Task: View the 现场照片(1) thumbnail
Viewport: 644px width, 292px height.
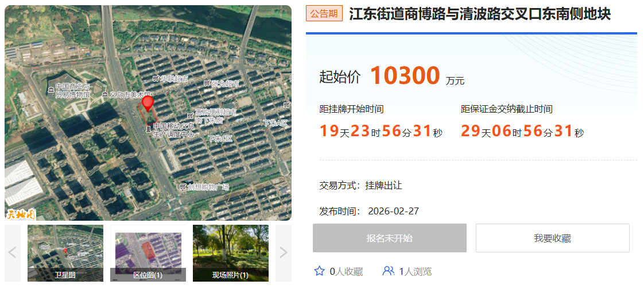Action: point(230,253)
